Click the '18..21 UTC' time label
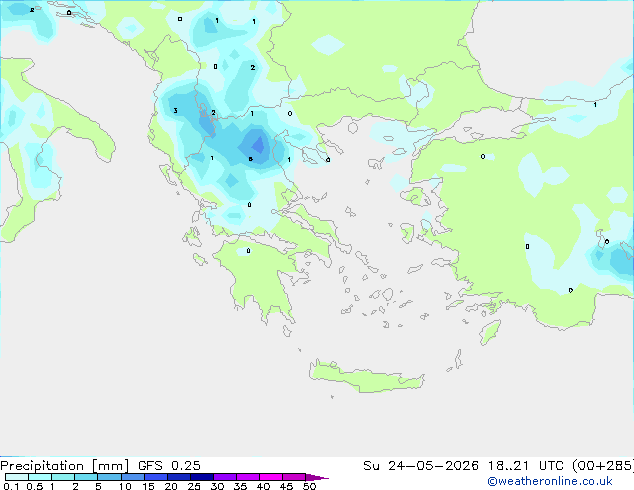This screenshot has width=634, height=490. pyautogui.click(x=525, y=466)
